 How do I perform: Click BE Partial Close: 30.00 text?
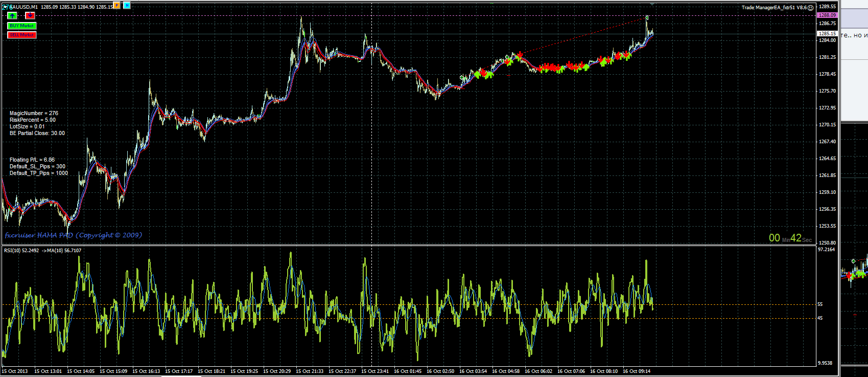(37, 133)
